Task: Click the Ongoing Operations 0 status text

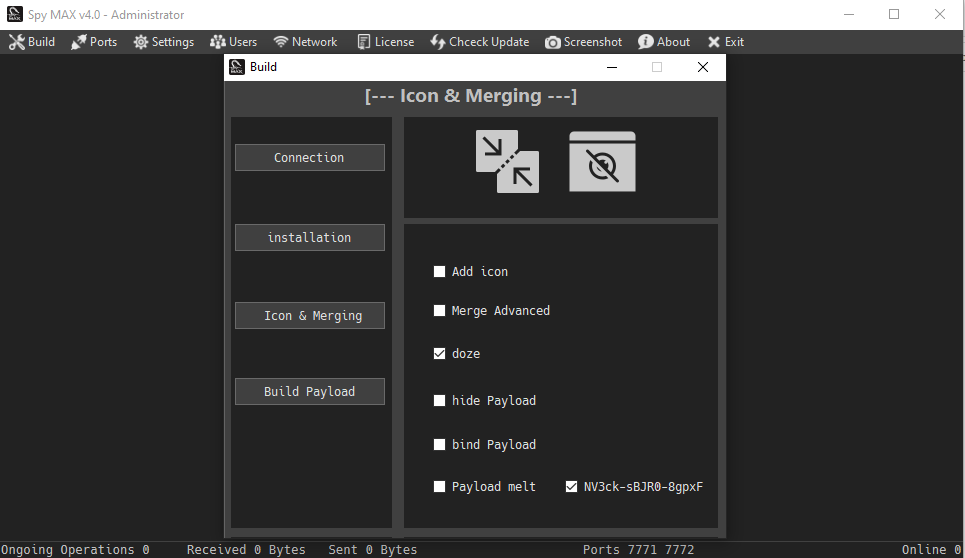Action: tap(75, 550)
